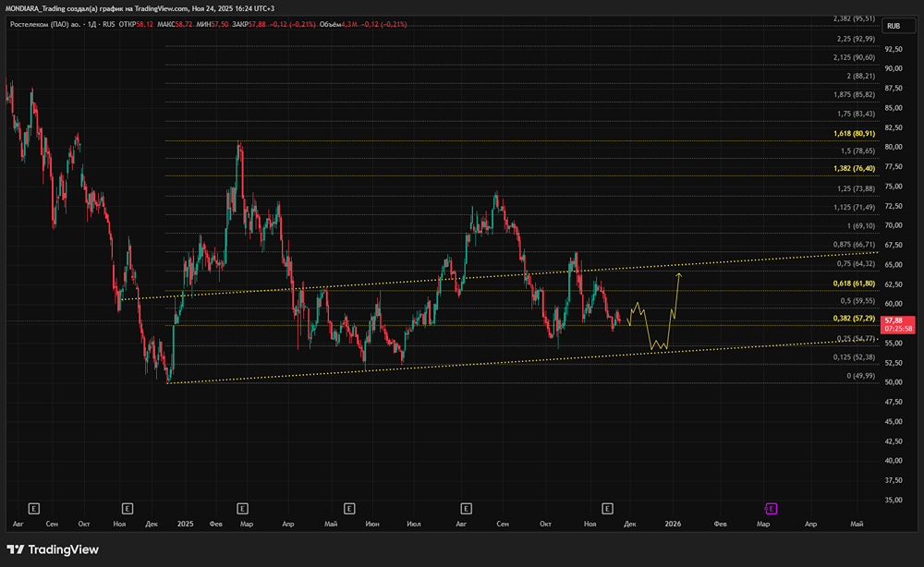Click the 75,00 price axis label
924x567 pixels.
[894, 186]
